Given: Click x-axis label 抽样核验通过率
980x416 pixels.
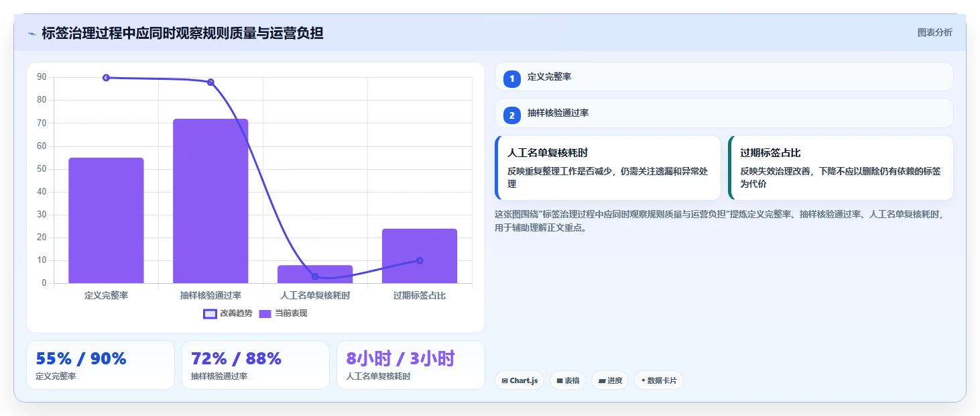Looking at the screenshot, I should point(210,295).
